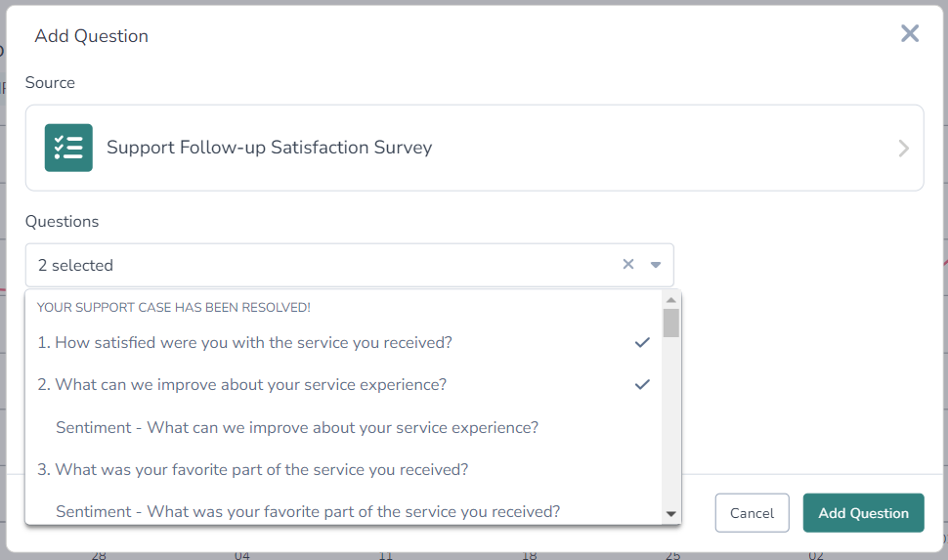948x560 pixels.
Task: Collapse the Questions dropdown arrow
Action: [656, 265]
